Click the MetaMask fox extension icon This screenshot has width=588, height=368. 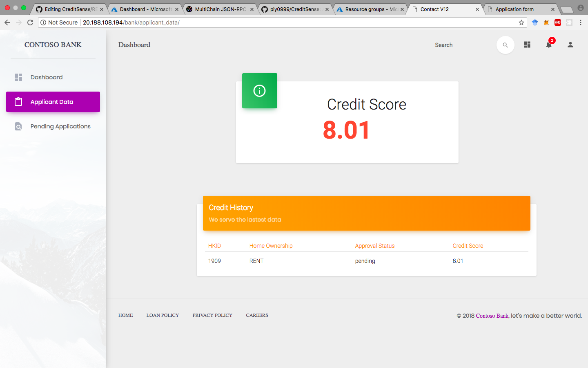click(546, 22)
